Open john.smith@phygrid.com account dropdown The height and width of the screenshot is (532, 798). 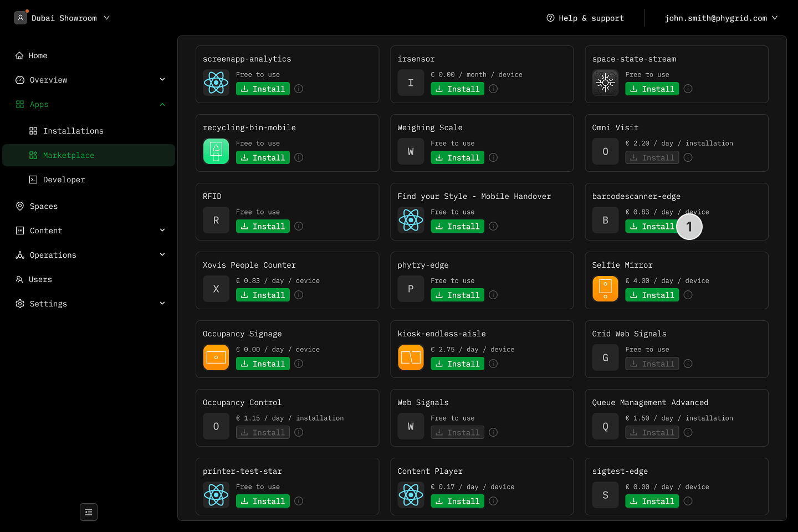tap(720, 18)
